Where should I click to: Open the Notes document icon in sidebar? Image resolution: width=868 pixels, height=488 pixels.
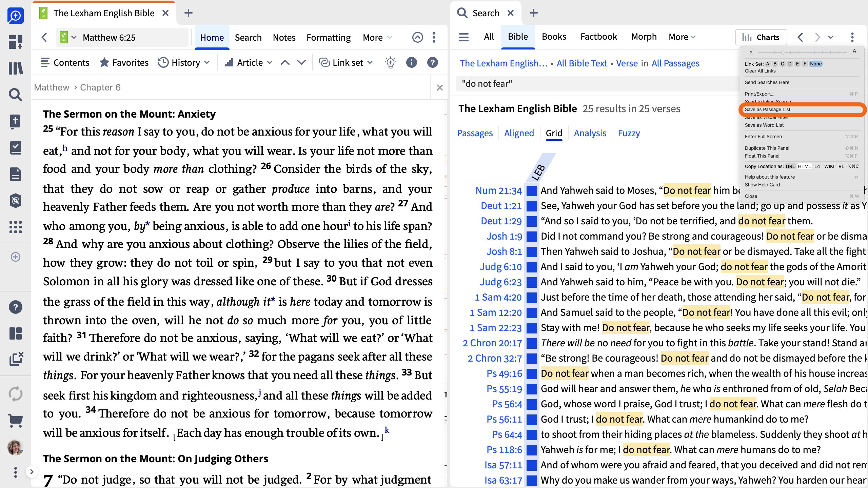16,174
